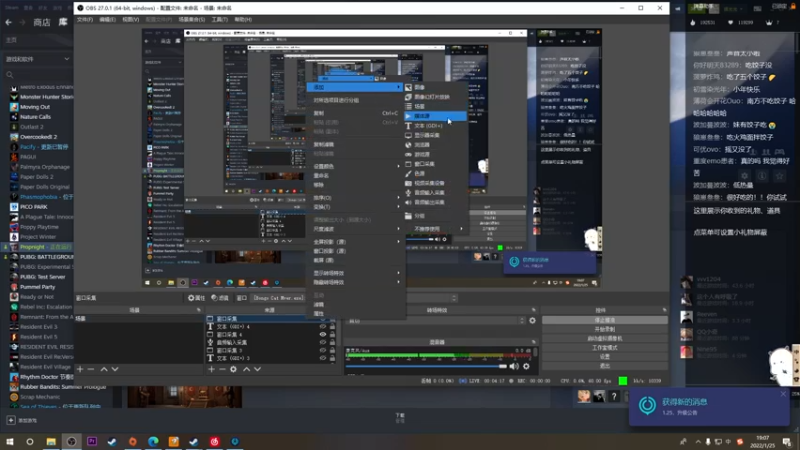Move scene up with arrow icon
This screenshot has height=450, width=800.
(x=104, y=369)
